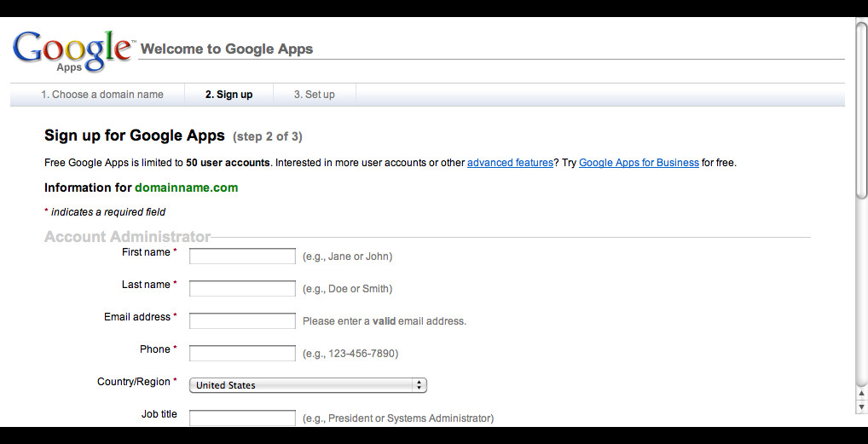This screenshot has height=444, width=868.
Task: Click the 'Please enter a valid email address' hint
Action: [385, 321]
